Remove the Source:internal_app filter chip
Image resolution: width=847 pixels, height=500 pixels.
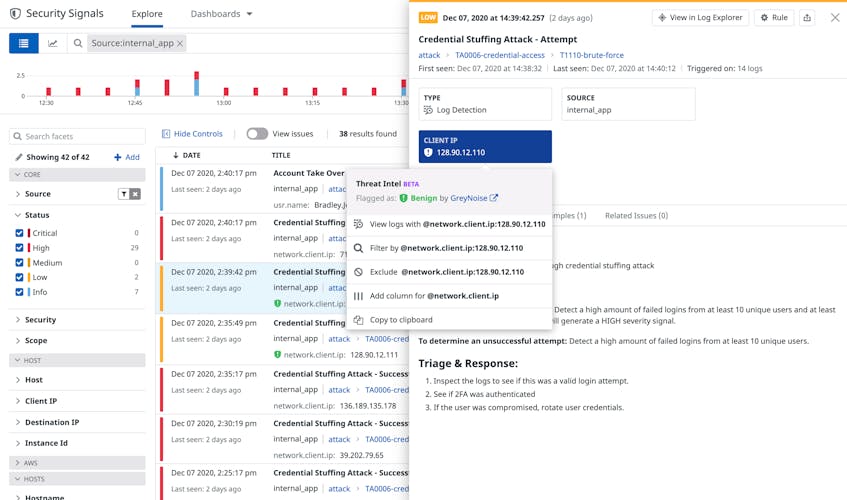(180, 43)
